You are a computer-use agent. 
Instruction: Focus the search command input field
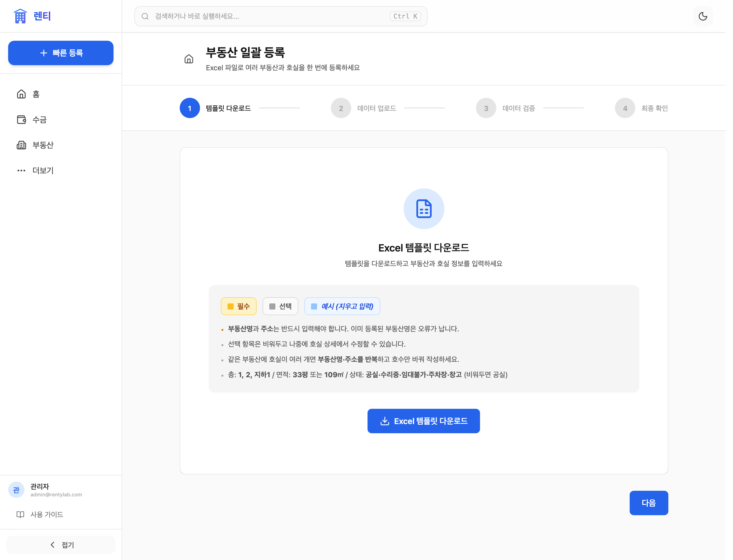tap(281, 16)
